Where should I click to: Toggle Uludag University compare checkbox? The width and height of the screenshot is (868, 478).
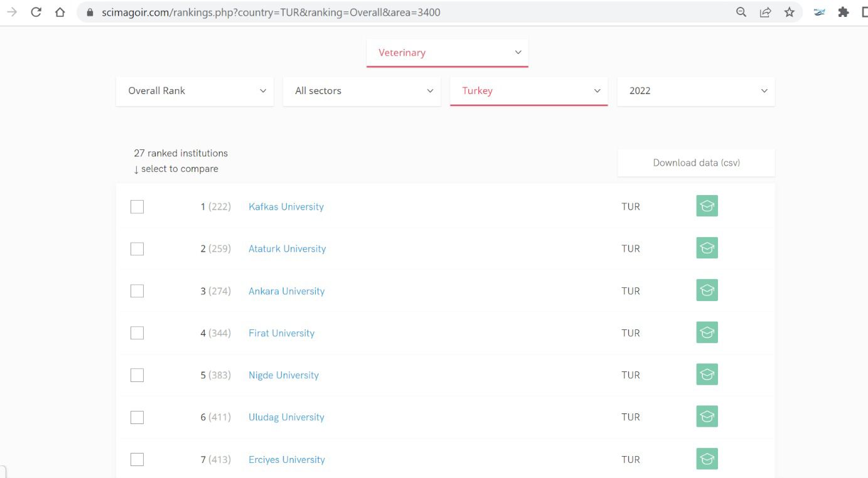click(x=137, y=417)
